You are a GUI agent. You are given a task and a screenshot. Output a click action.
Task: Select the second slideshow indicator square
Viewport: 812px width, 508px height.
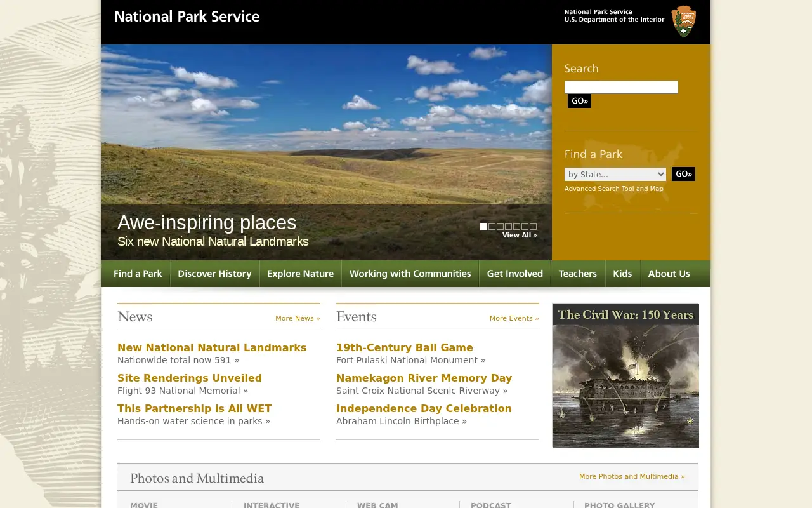coord(492,226)
